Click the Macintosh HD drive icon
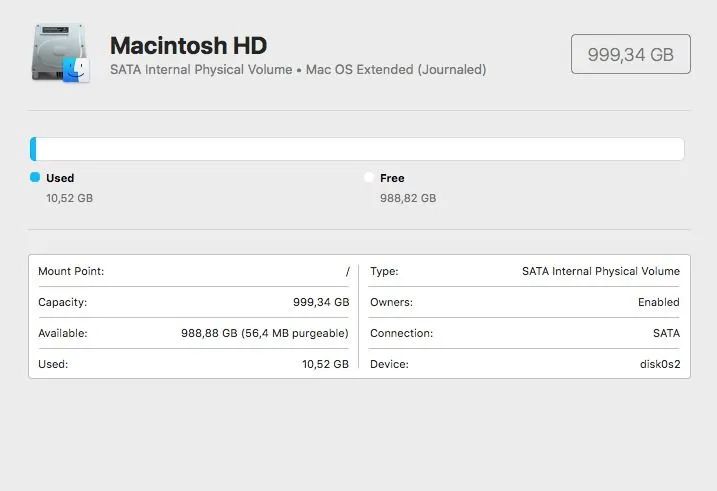 pyautogui.click(x=60, y=53)
